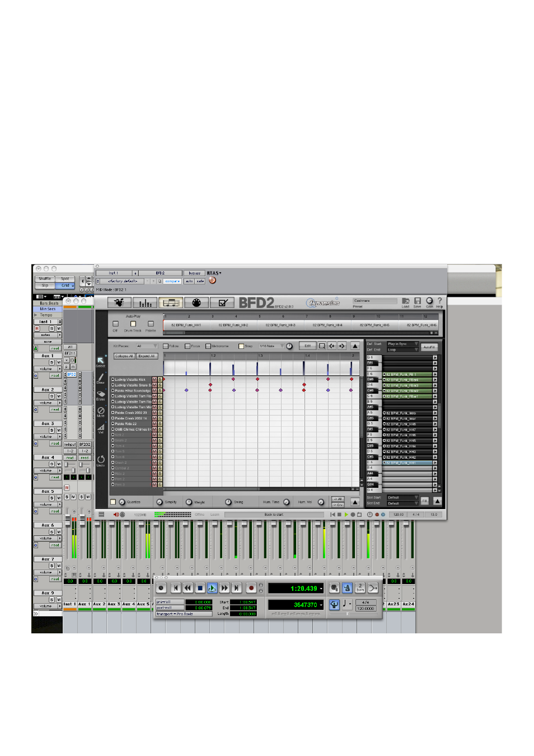Click the Record button in Pro Tools transport
534x756 pixels.
tap(251, 588)
